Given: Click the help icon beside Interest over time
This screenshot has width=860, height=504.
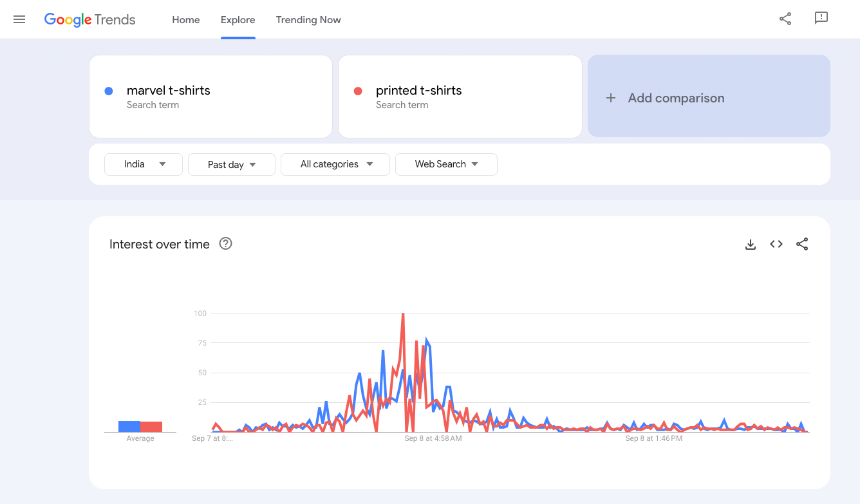Looking at the screenshot, I should [x=225, y=244].
